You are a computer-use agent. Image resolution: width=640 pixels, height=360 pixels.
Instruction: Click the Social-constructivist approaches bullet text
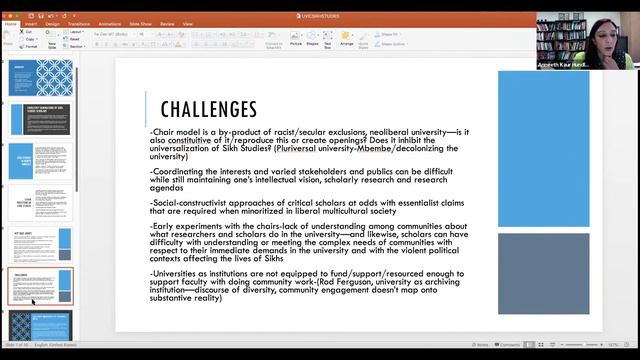[x=307, y=207]
